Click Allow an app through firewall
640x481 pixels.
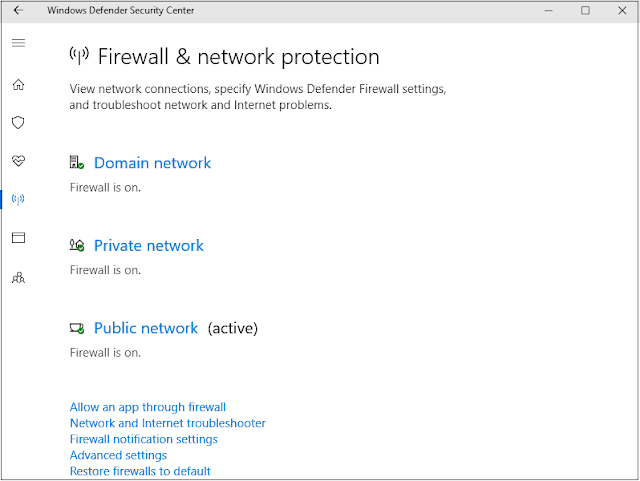(148, 407)
